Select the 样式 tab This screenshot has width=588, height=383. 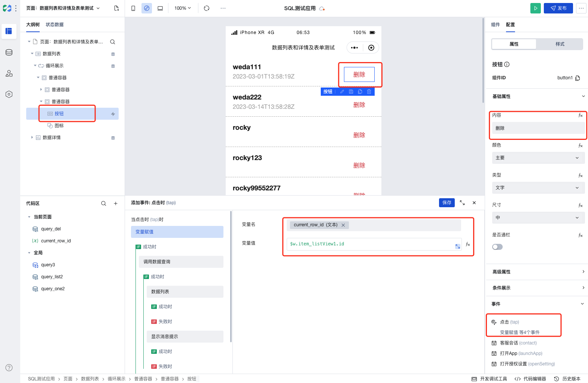pyautogui.click(x=560, y=44)
